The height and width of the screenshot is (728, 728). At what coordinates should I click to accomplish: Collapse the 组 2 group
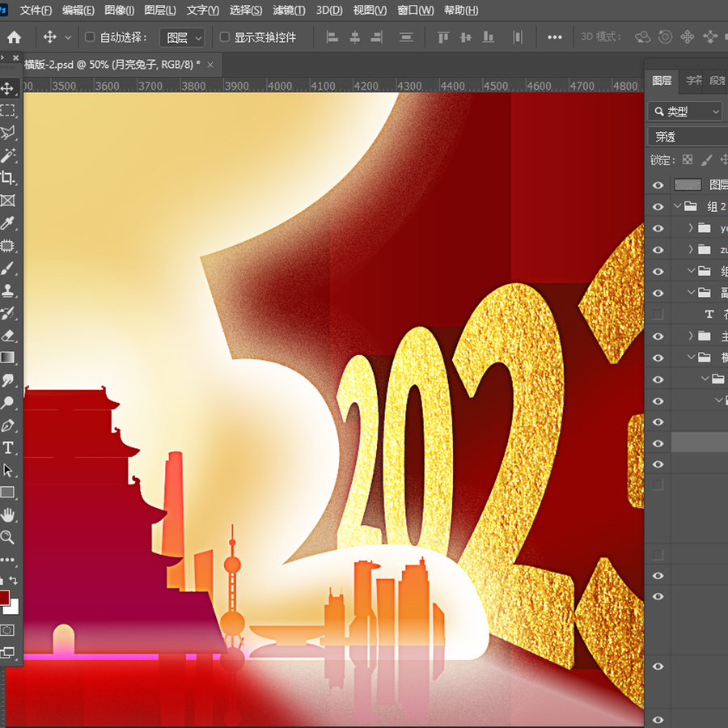click(677, 206)
